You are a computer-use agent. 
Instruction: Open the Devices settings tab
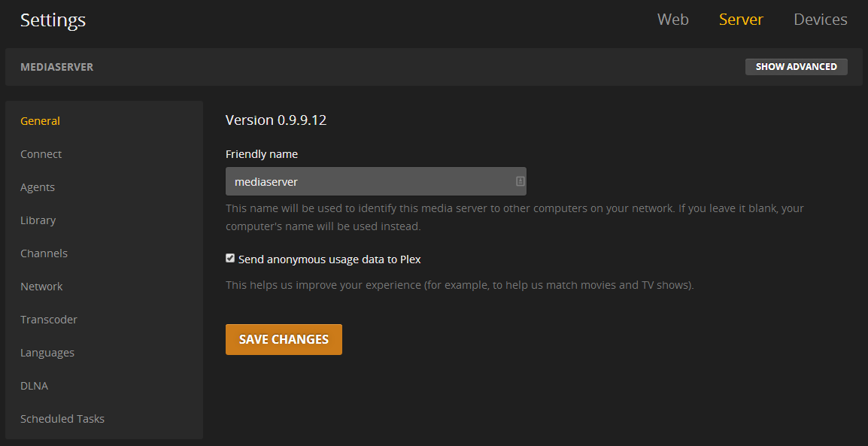pos(821,20)
